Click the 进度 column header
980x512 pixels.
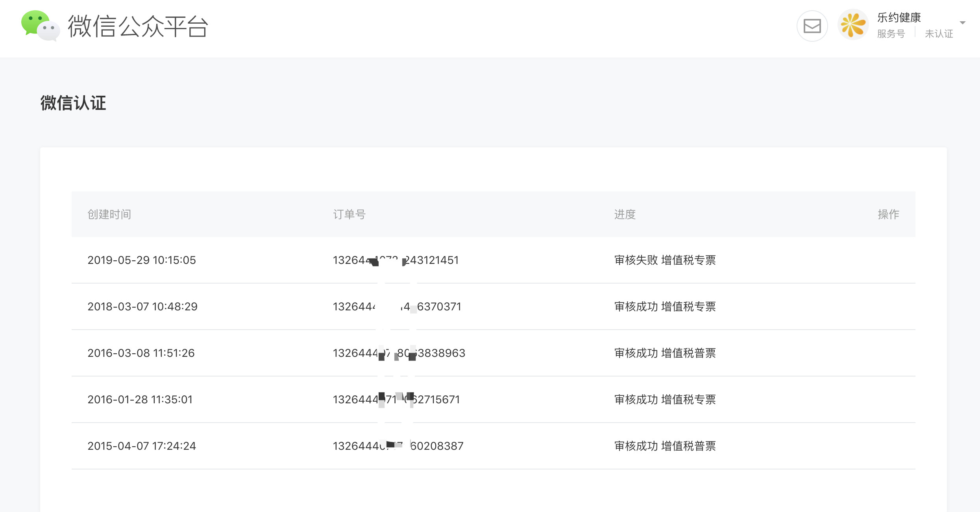tap(625, 214)
